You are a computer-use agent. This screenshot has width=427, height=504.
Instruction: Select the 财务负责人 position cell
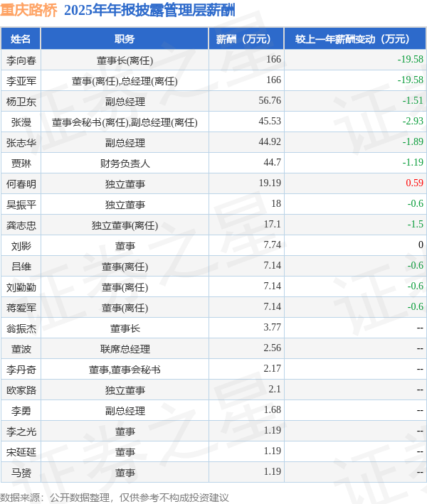[125, 163]
